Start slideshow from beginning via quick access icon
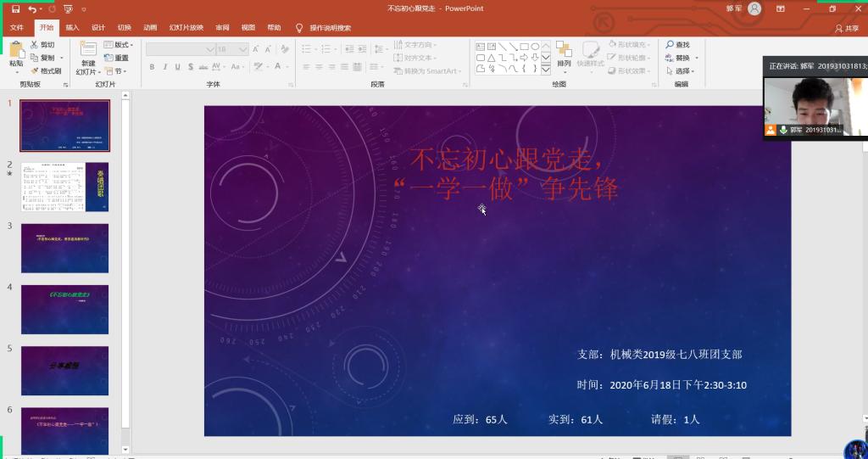Image resolution: width=868 pixels, height=459 pixels. (68, 8)
